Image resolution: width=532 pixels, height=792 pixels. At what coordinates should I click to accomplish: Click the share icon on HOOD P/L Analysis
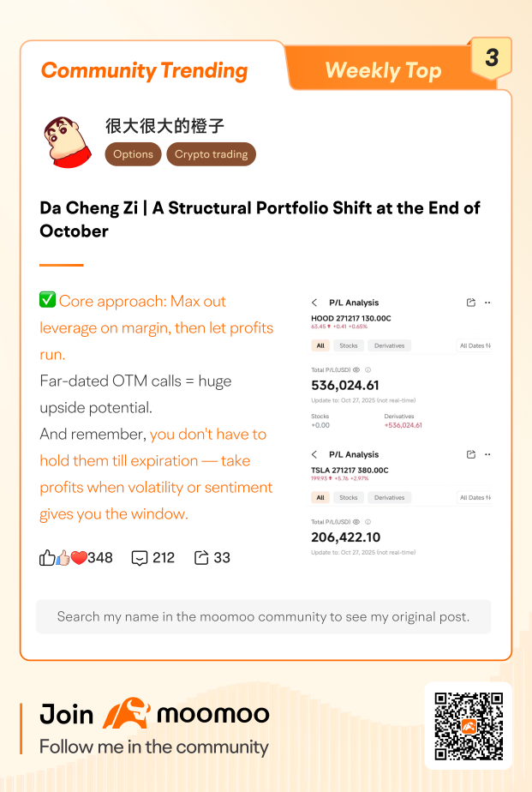point(470,303)
